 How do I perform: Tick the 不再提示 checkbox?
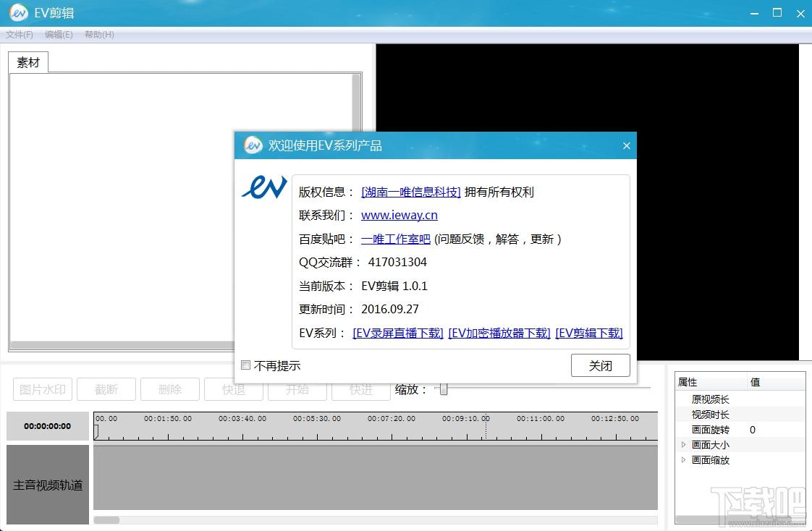pos(246,365)
